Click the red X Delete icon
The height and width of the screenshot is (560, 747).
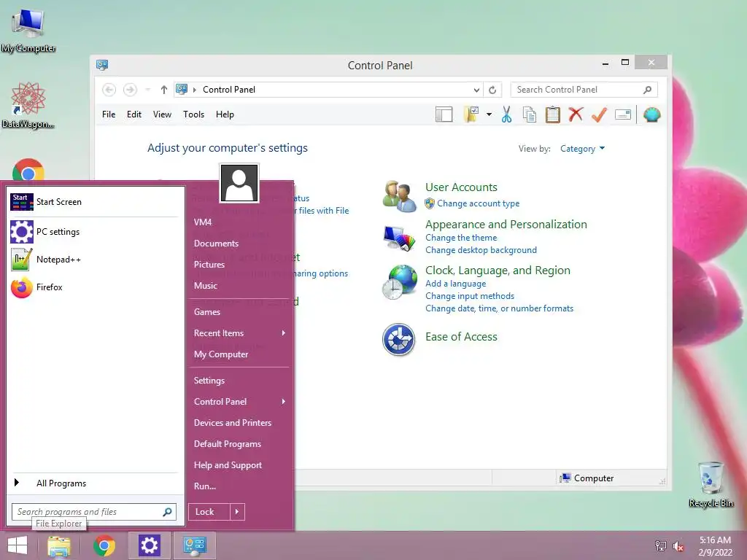[576, 114]
